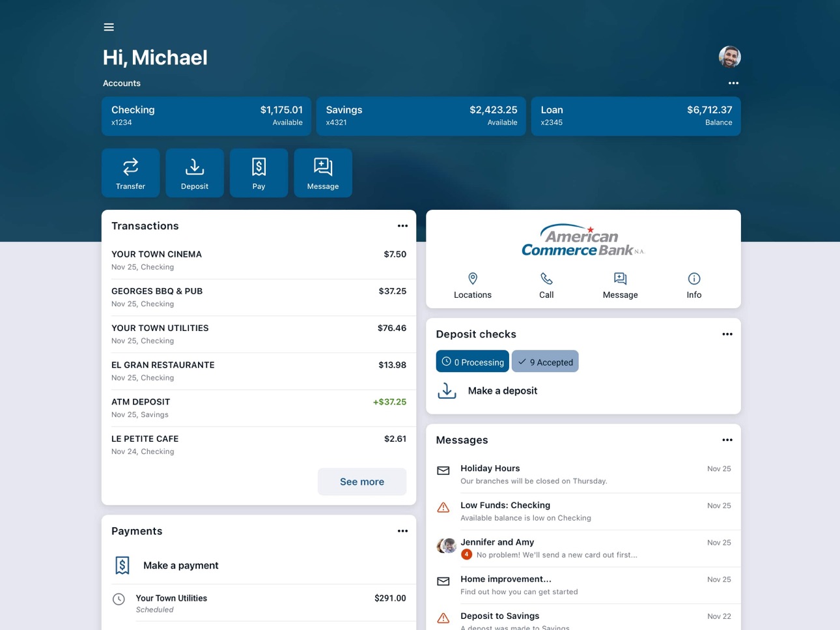840x630 pixels.
Task: Open ATM DEPOSIT transaction row
Action: coord(259,408)
